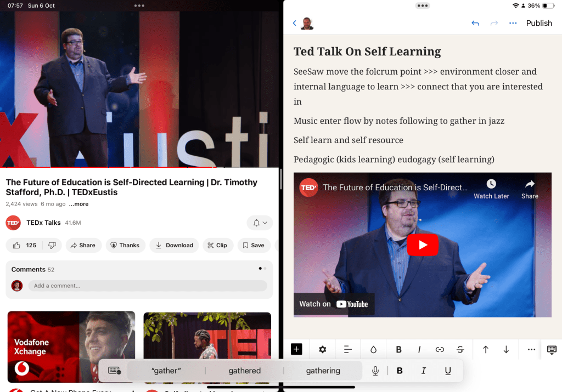
Task: Open notification bell dropdown for TEDx Talks
Action: (260, 223)
